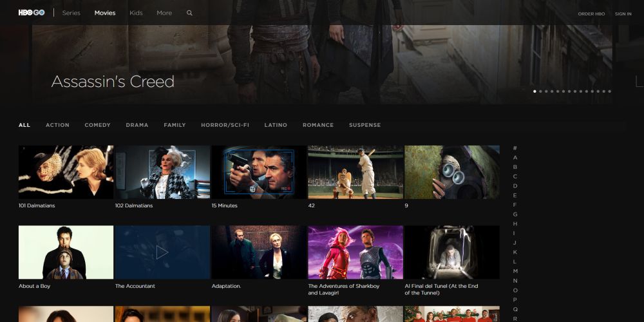This screenshot has height=322, width=644.
Task: Click the '101 Dalmatians' title text
Action: [x=37, y=205]
